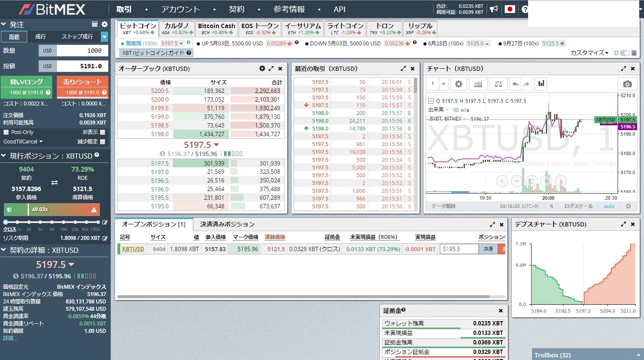Switch to イーサリアム ETH tab
The height and width of the screenshot is (360, 644).
tap(303, 29)
